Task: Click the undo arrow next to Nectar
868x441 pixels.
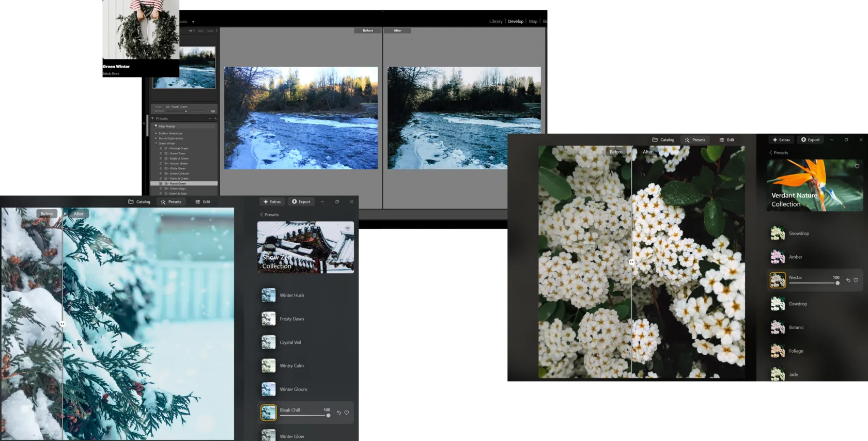Action: (848, 280)
